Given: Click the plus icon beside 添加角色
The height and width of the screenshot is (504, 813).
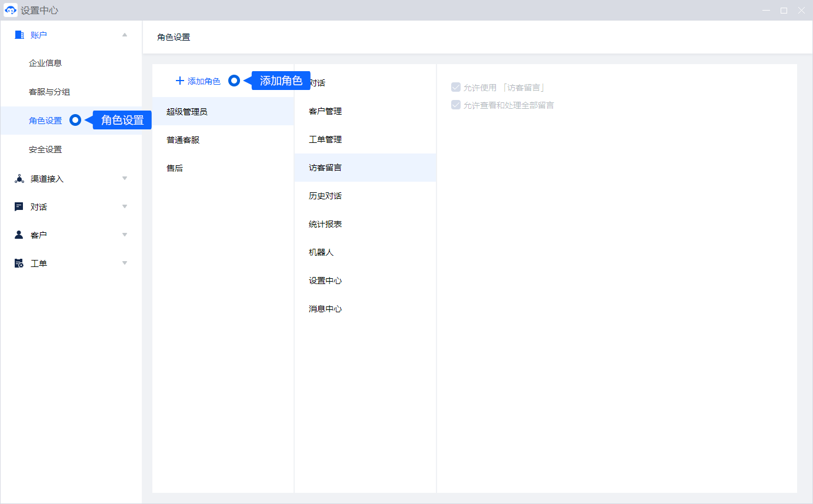Looking at the screenshot, I should 180,81.
